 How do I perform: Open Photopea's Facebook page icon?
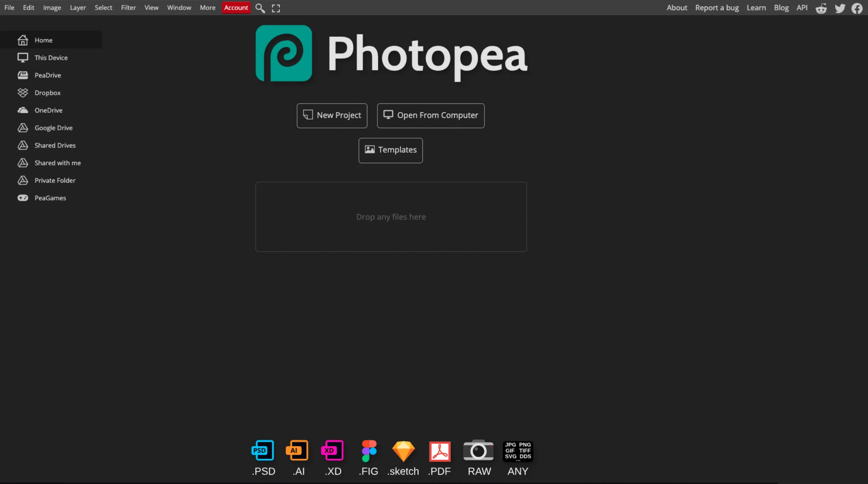pos(857,8)
